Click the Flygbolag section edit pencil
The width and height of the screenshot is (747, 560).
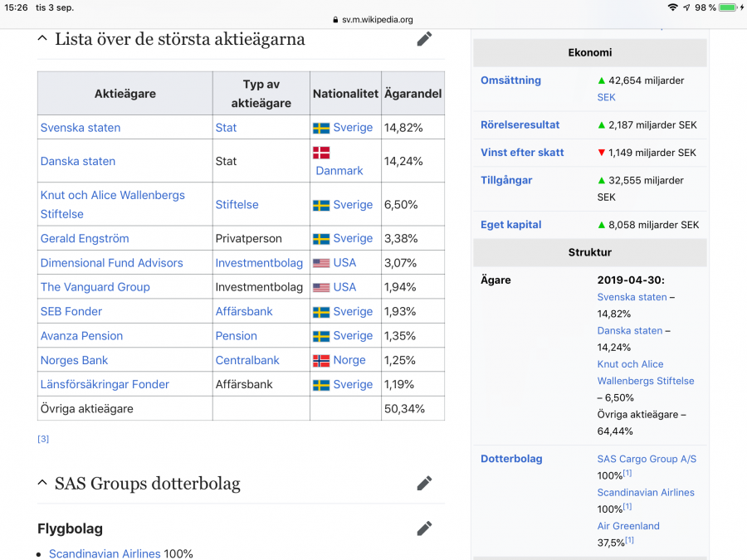click(424, 528)
